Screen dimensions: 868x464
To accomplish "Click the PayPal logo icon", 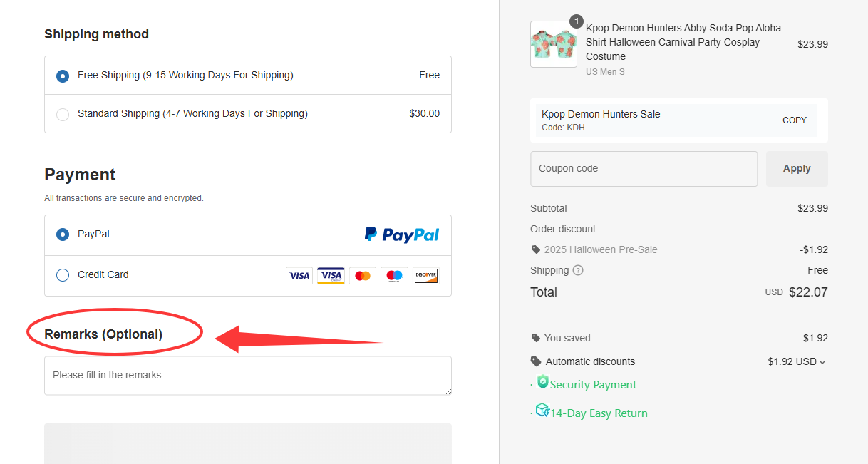I will [401, 234].
